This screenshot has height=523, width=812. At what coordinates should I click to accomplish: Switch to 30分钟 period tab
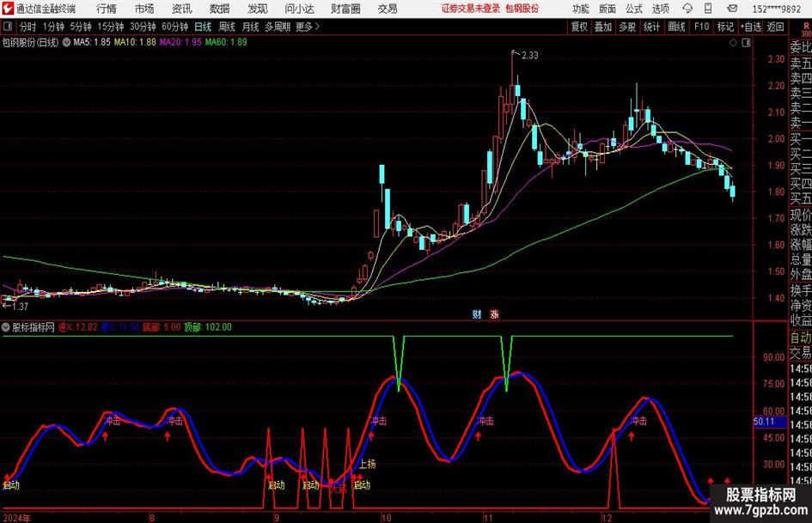[x=143, y=27]
